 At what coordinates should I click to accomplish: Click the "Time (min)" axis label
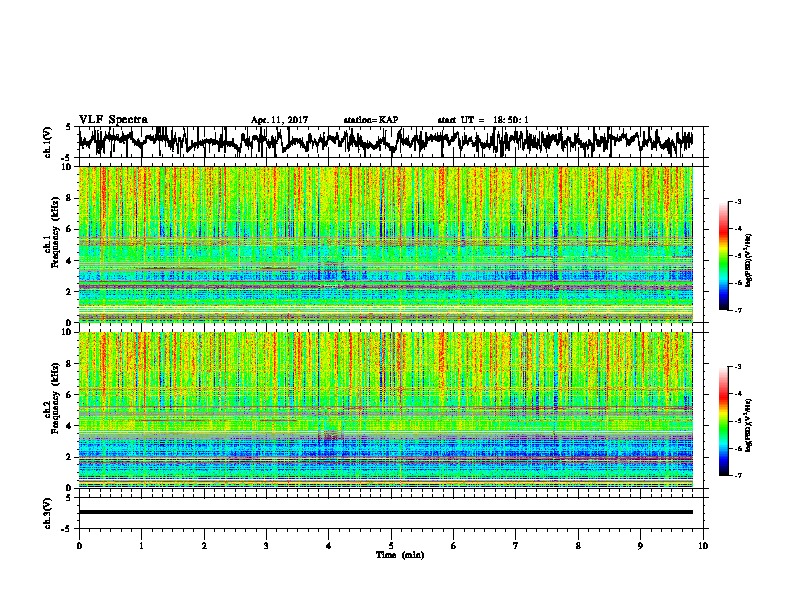[400, 555]
